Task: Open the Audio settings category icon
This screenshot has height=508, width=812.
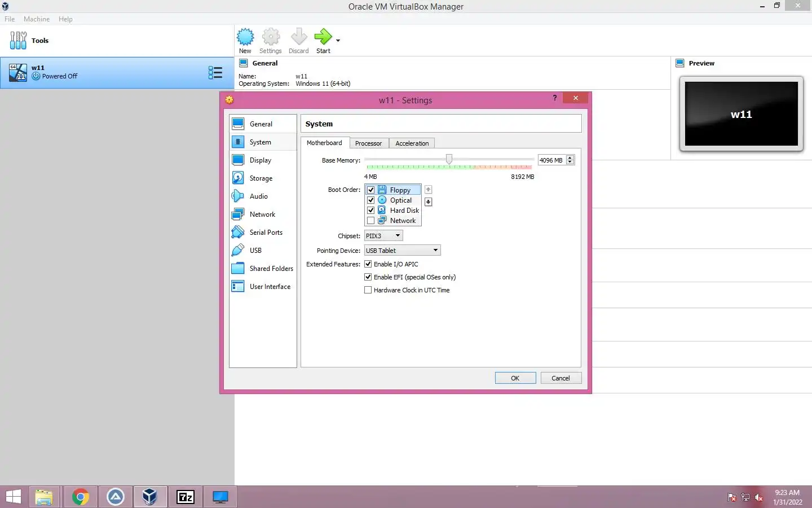Action: 238,196
